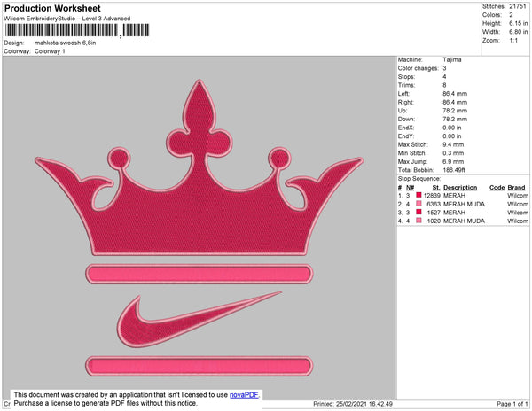Click the 'Page 1 of 1' footer text
The image size is (532, 411).
tap(512, 404)
